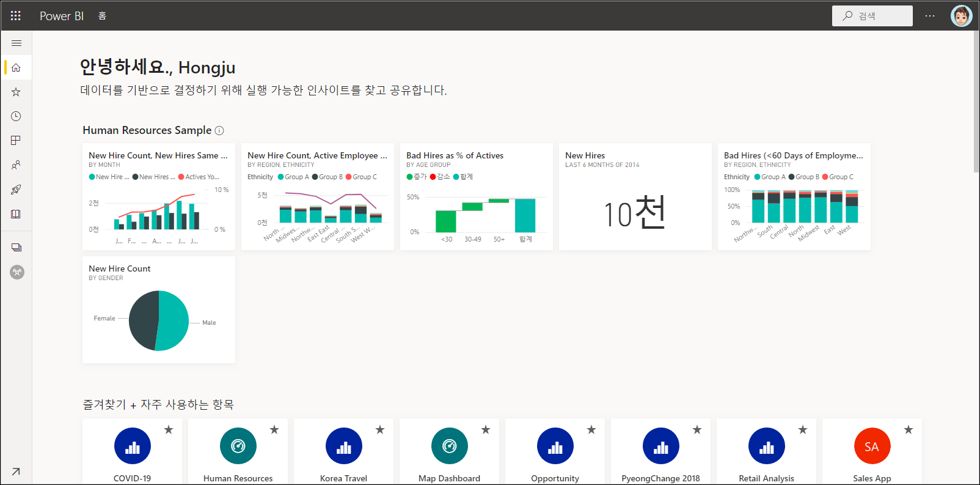
Task: Open the Sales App SA icon
Action: [872, 446]
